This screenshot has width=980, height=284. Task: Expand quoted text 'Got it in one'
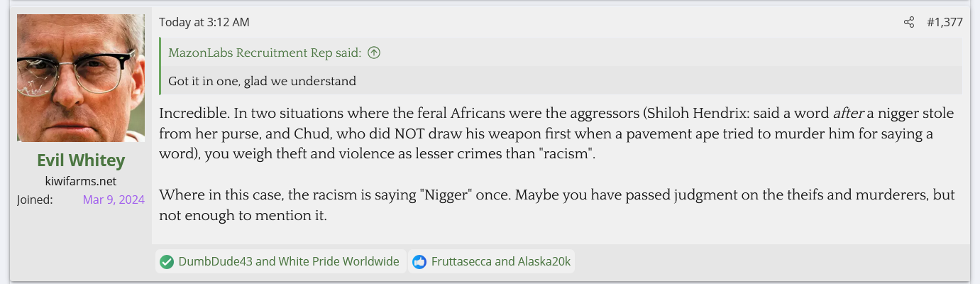tap(262, 81)
